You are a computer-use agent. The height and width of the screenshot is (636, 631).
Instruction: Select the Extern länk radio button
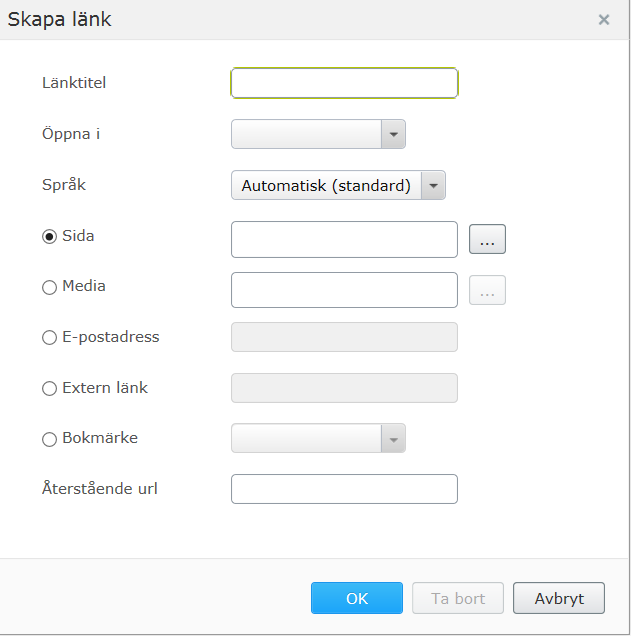49,388
